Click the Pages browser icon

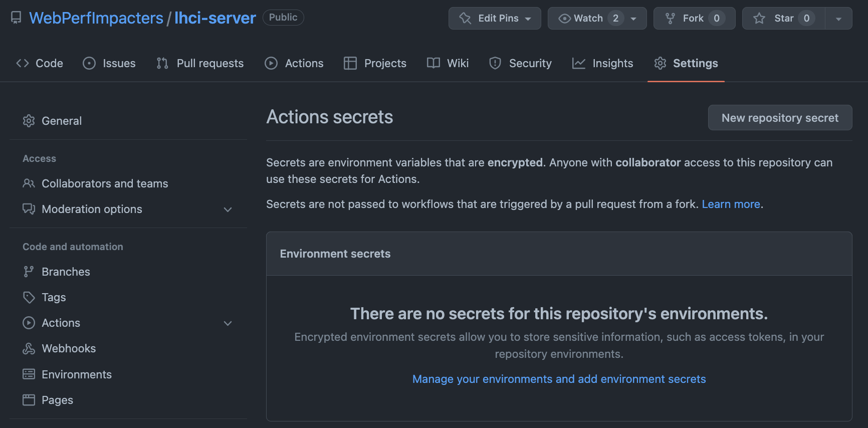[x=29, y=400]
